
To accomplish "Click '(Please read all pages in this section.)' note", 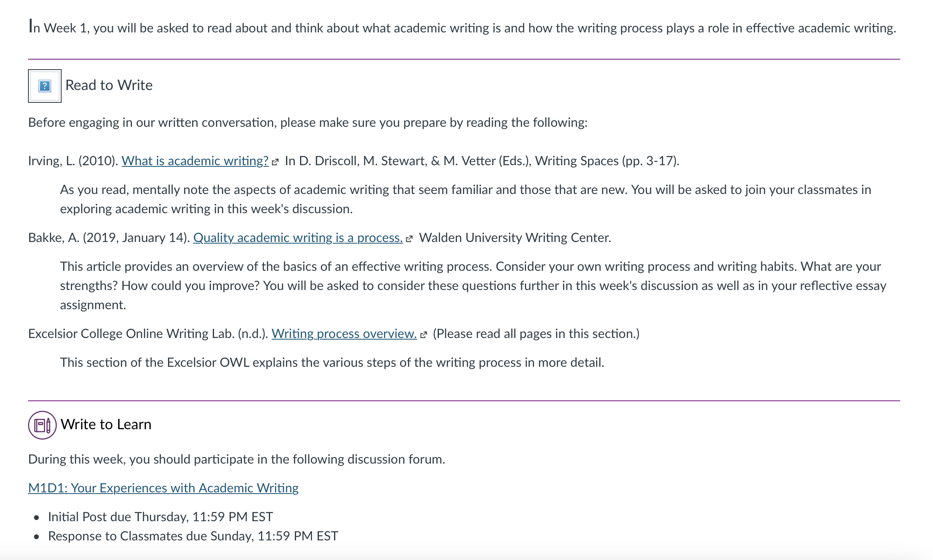I will [x=536, y=334].
